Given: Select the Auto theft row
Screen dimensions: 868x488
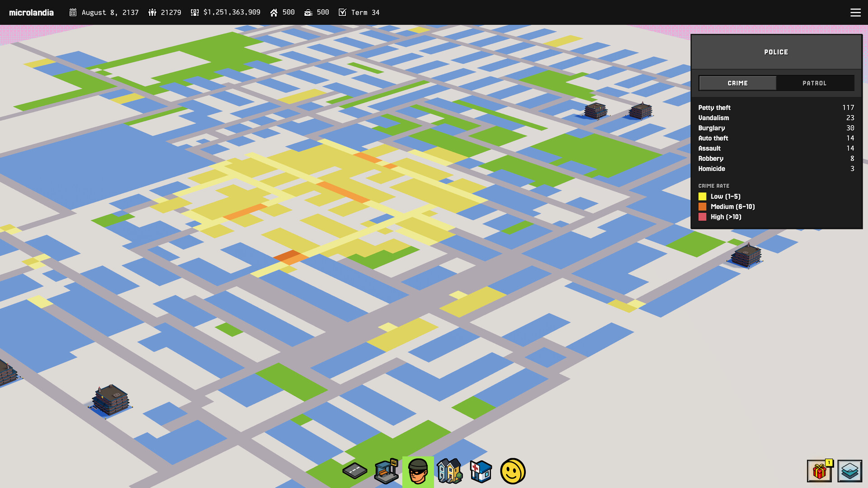Looking at the screenshot, I should tap(776, 138).
